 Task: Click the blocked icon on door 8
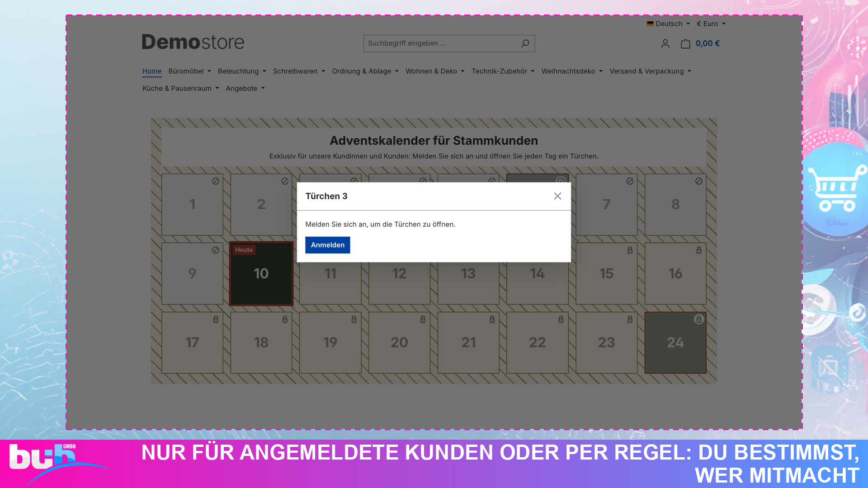tap(699, 181)
